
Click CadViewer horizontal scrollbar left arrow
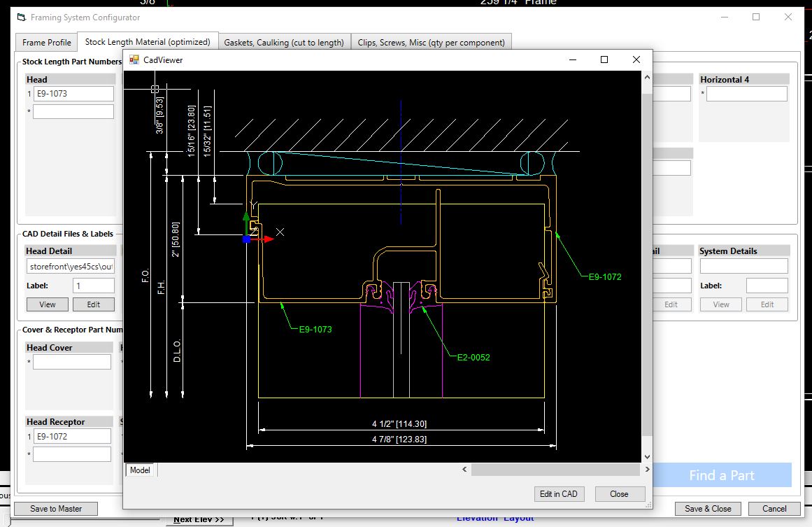coord(464,470)
